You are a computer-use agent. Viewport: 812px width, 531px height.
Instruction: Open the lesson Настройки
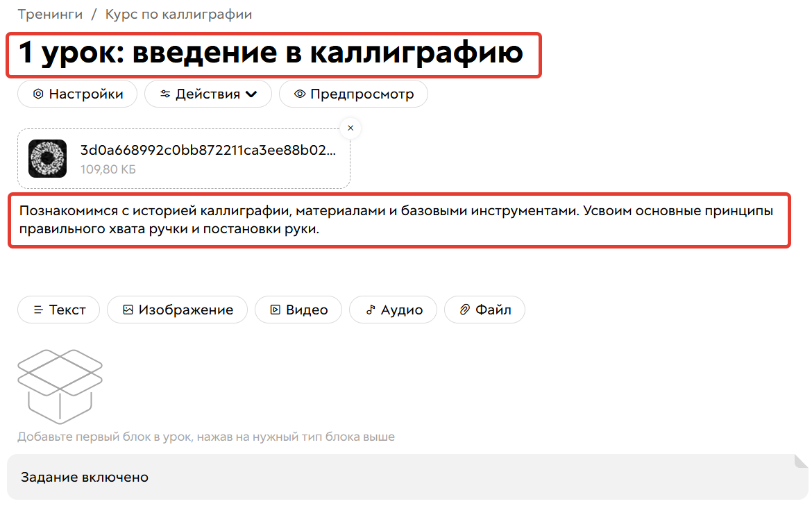(x=77, y=94)
